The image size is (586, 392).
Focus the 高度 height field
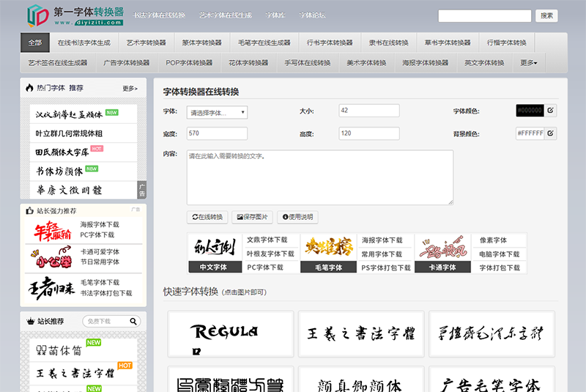[x=369, y=133]
